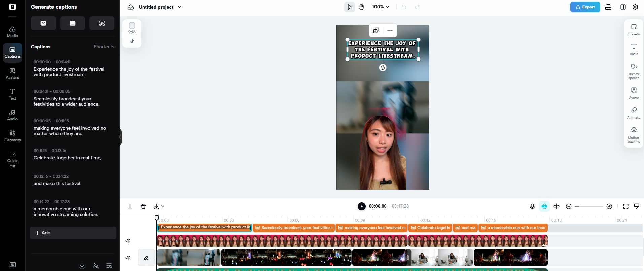Open the Elements panel

(12, 136)
